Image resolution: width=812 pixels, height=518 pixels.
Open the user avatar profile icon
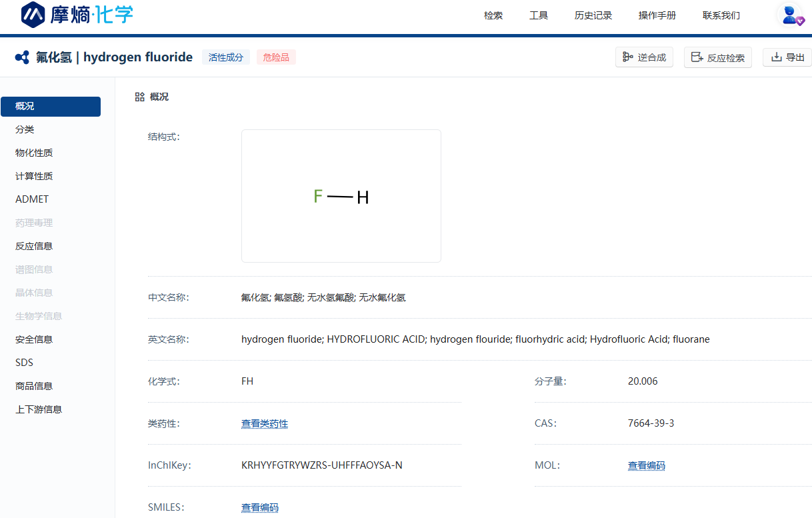[792, 15]
